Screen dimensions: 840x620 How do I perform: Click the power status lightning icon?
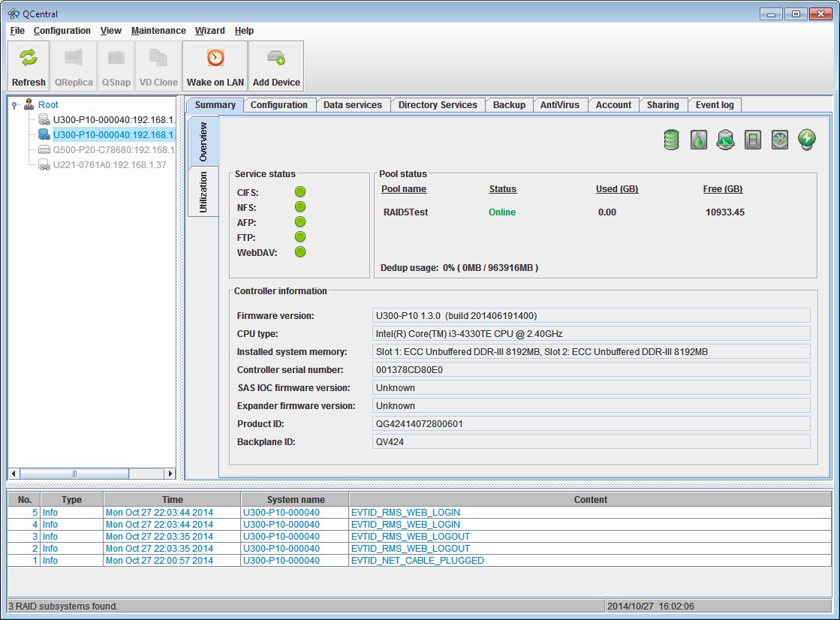[806, 140]
